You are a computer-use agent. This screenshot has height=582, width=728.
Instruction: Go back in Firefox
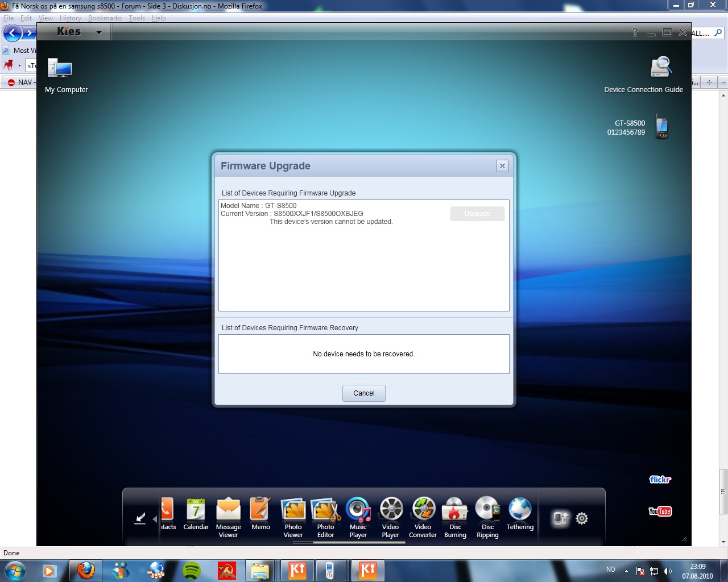[13, 33]
